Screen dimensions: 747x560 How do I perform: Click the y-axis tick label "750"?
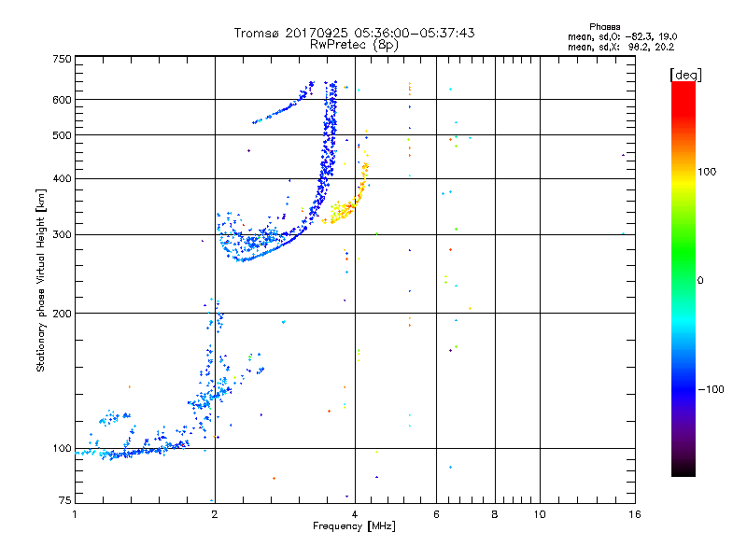tap(62, 59)
